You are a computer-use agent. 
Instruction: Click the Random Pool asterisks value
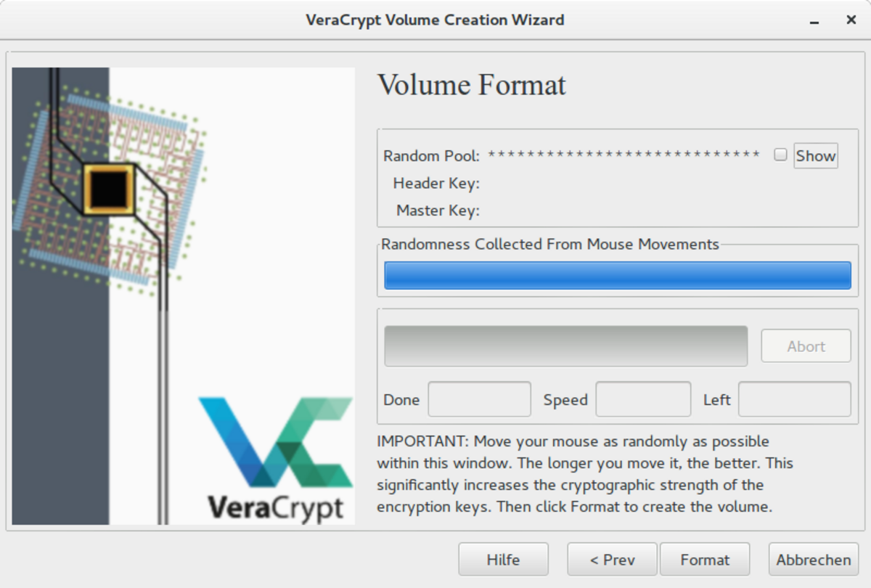[623, 155]
